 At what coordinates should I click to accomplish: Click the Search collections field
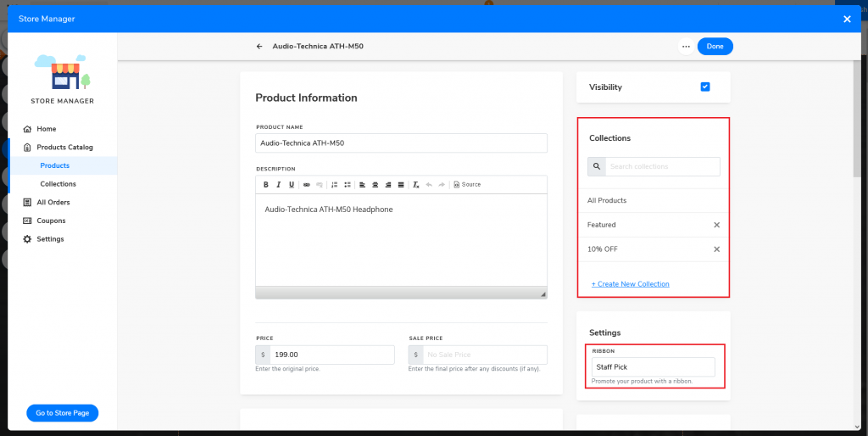(663, 166)
